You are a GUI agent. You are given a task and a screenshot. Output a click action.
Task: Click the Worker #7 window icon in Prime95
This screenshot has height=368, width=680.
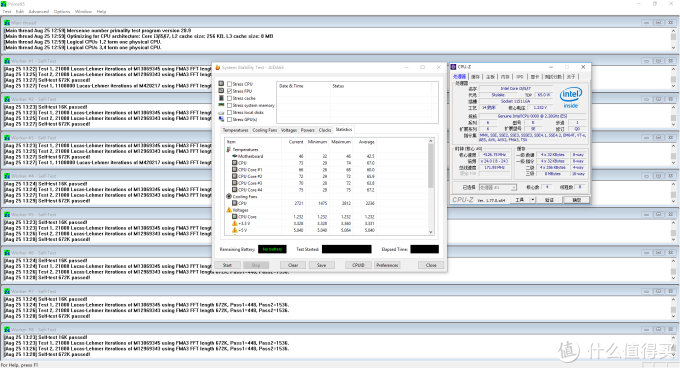[x=7, y=291]
